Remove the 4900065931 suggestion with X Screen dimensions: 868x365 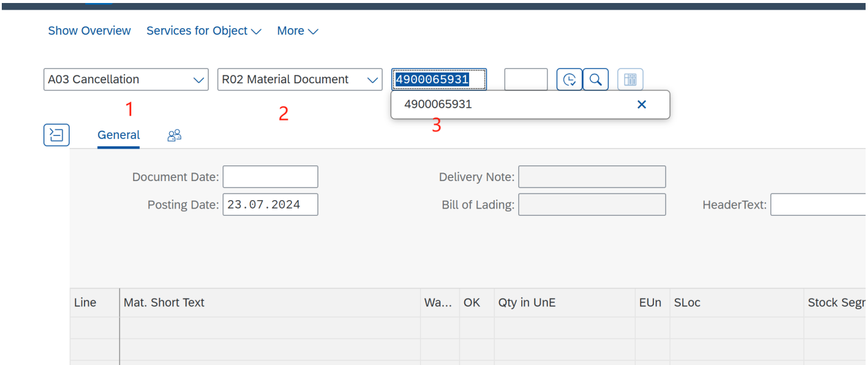click(641, 105)
